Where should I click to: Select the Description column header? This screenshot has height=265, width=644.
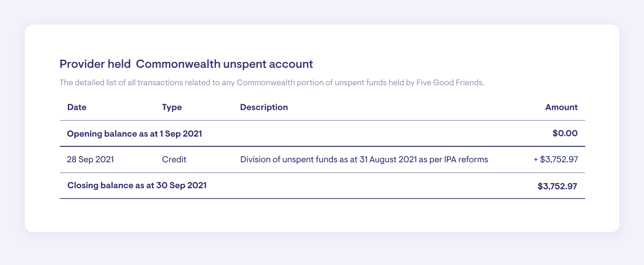(x=264, y=107)
